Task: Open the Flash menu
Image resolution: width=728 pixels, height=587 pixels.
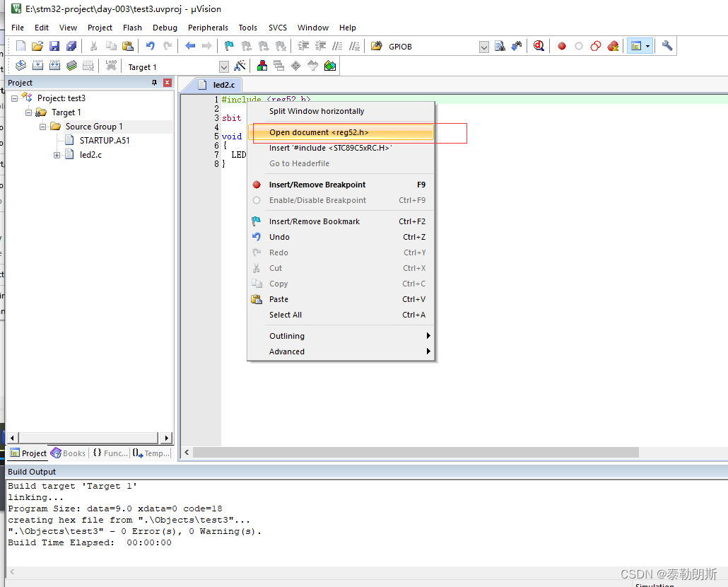Action: [132, 28]
